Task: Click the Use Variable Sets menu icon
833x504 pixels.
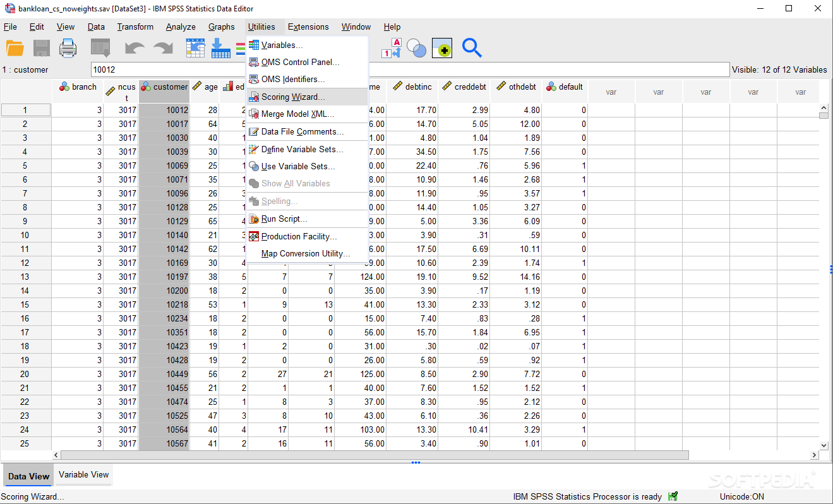Action: click(254, 166)
